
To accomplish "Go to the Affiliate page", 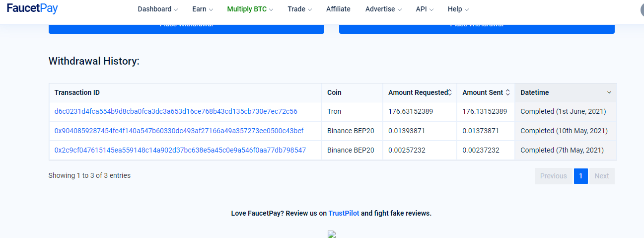I will 338,9.
